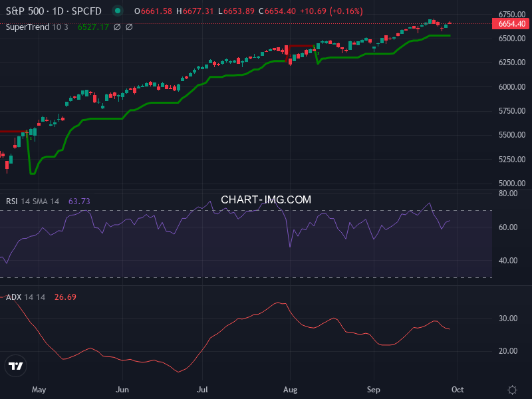Click the TradingView logo
Image resolution: width=532 pixels, height=399 pixels.
point(15,366)
